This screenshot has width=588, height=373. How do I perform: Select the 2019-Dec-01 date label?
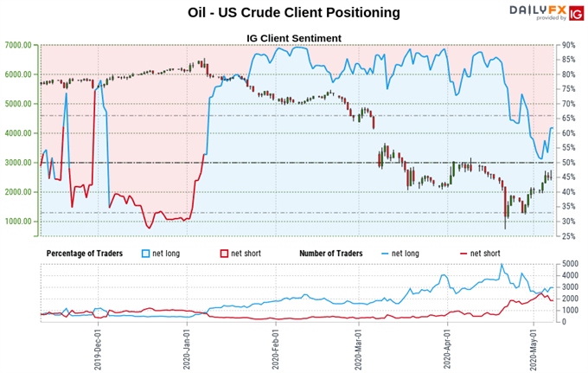coord(98,350)
